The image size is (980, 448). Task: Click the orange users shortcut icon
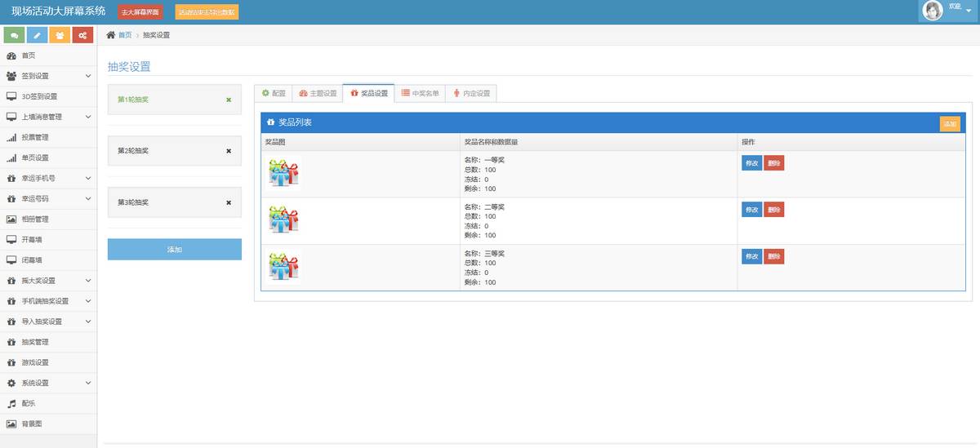pyautogui.click(x=60, y=35)
